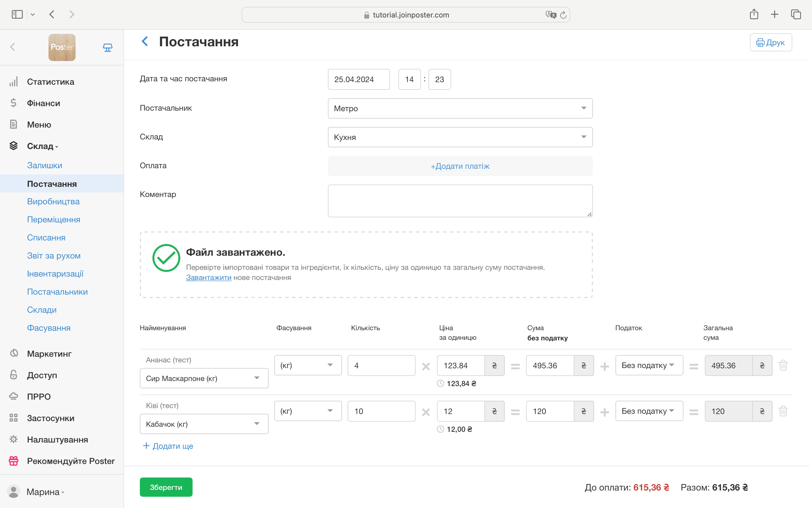Click the Завантажити link for new supply
Screen dimensions: 812x508
pyautogui.click(x=209, y=277)
